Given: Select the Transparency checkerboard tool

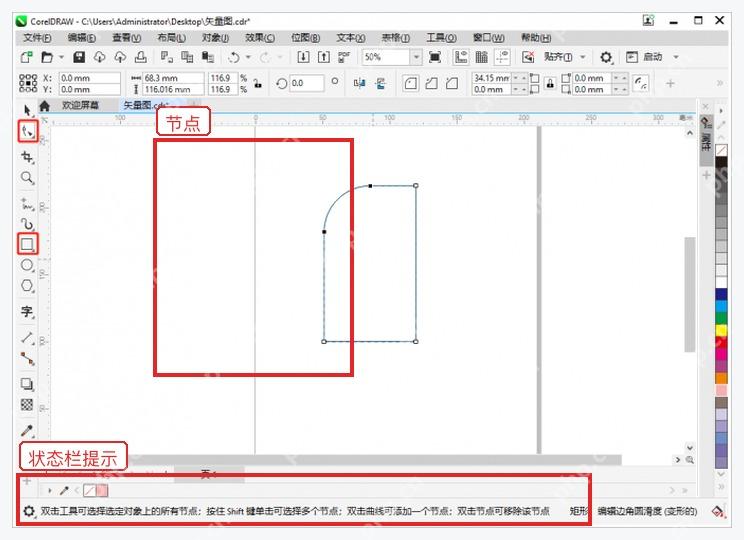Looking at the screenshot, I should coord(27,405).
